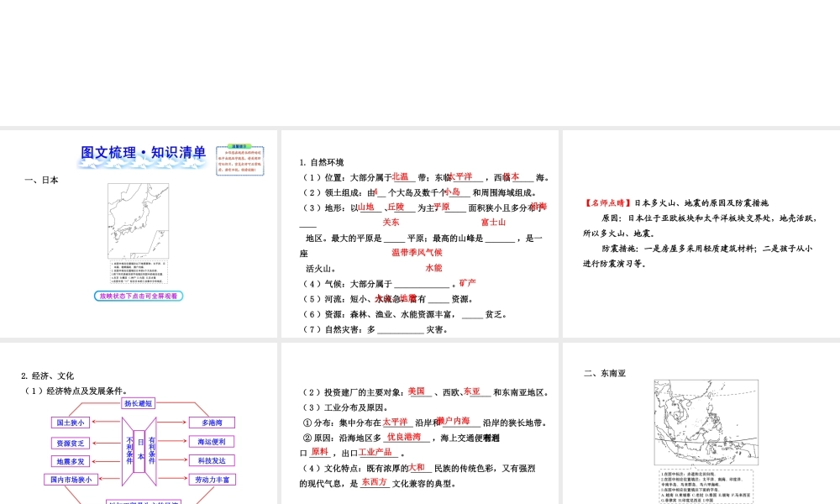The image size is (840, 504).
Task: Select the '国土狭小' box
Action: pos(71,423)
